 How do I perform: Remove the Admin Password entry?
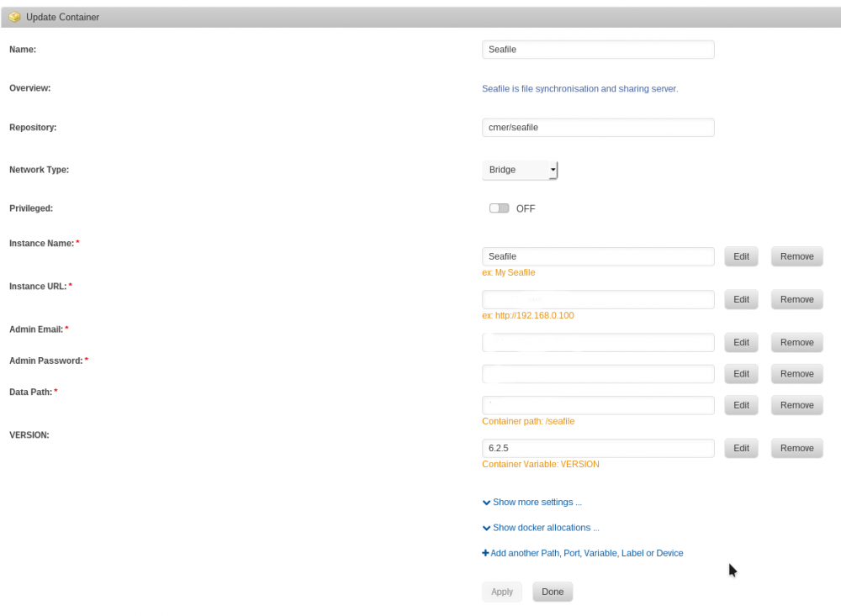[x=797, y=374]
